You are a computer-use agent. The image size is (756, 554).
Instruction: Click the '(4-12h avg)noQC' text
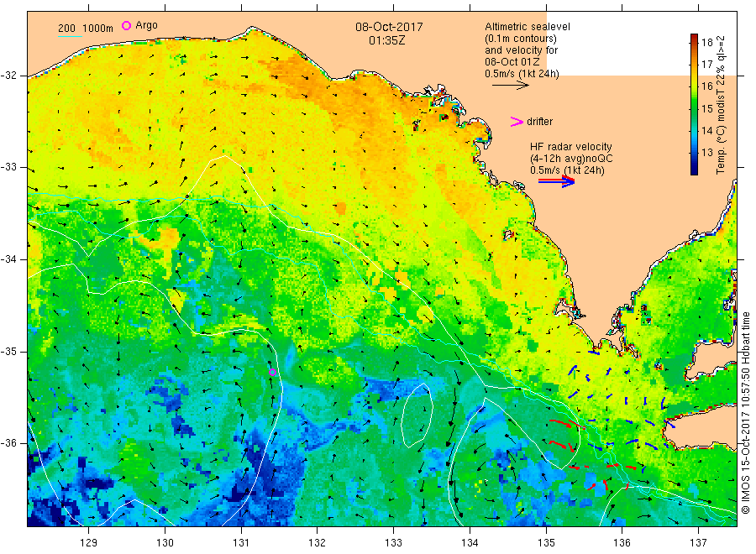571,159
